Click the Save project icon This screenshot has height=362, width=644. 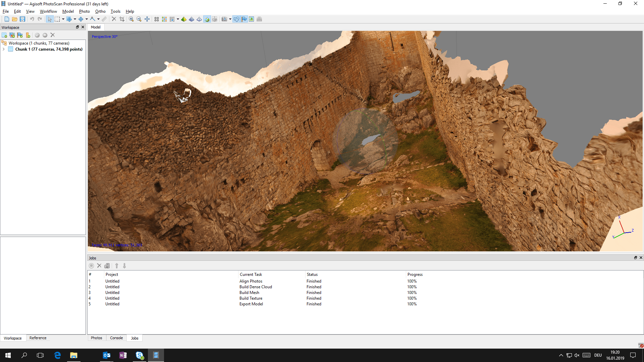22,19
